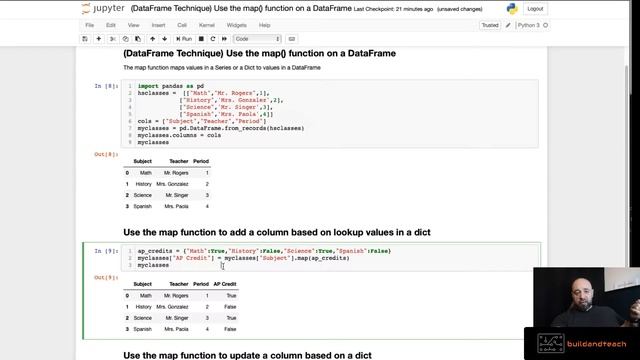The width and height of the screenshot is (640, 360).
Task: Open the Help menu
Action: [264, 25]
